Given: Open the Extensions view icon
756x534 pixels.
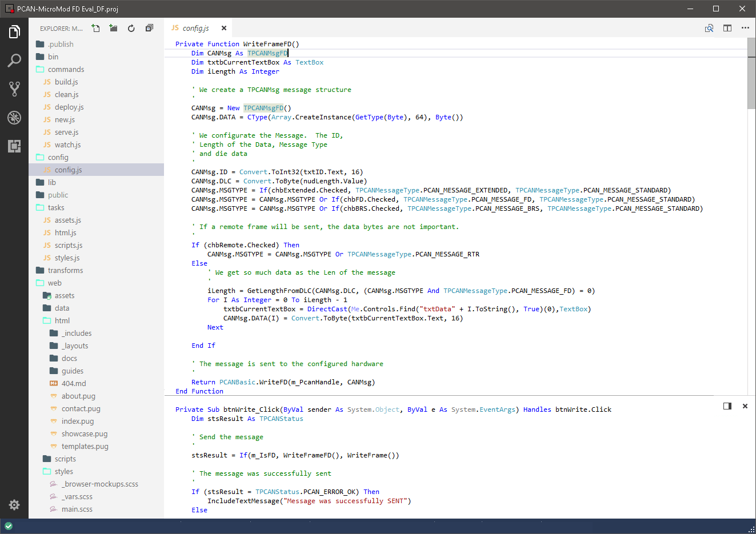Looking at the screenshot, I should [x=14, y=146].
